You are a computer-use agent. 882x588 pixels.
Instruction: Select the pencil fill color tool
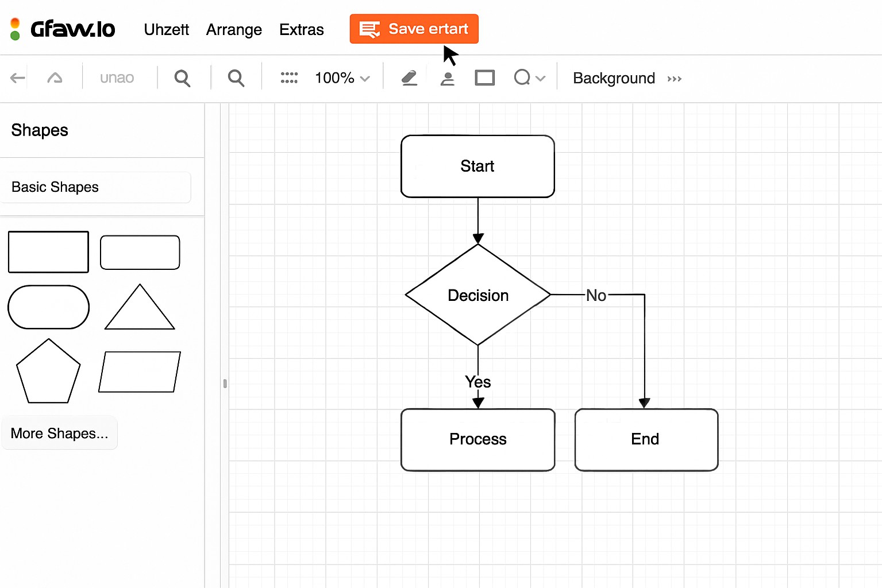pos(409,78)
